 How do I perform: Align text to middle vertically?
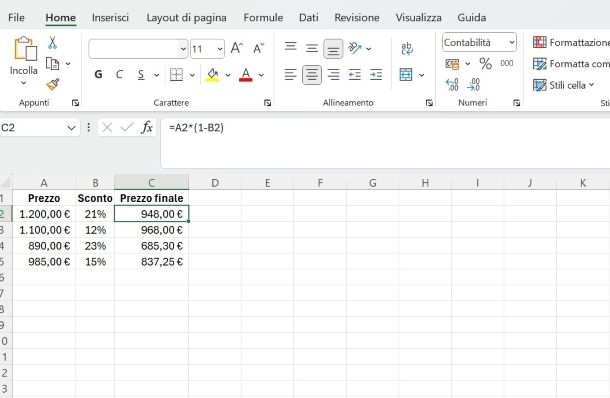[x=312, y=48]
